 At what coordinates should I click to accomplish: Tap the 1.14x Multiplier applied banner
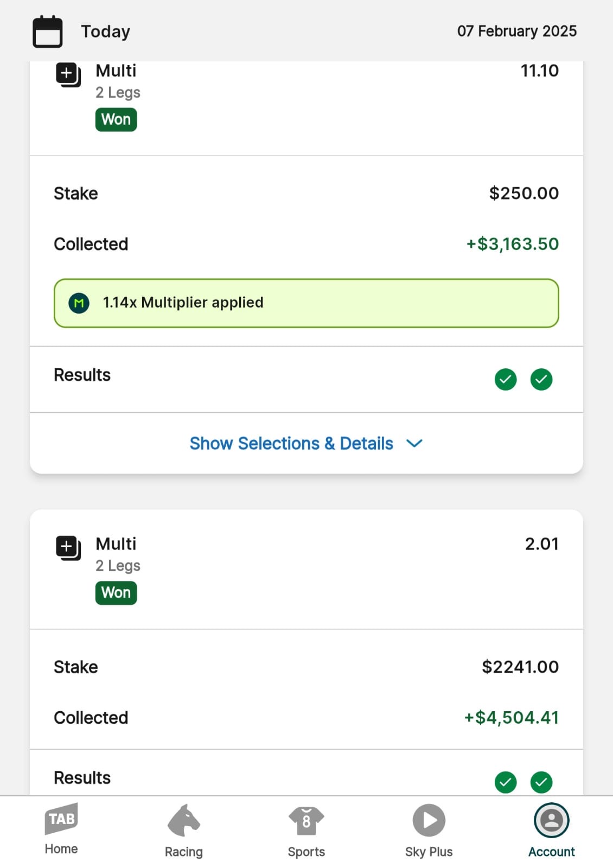[x=306, y=303]
